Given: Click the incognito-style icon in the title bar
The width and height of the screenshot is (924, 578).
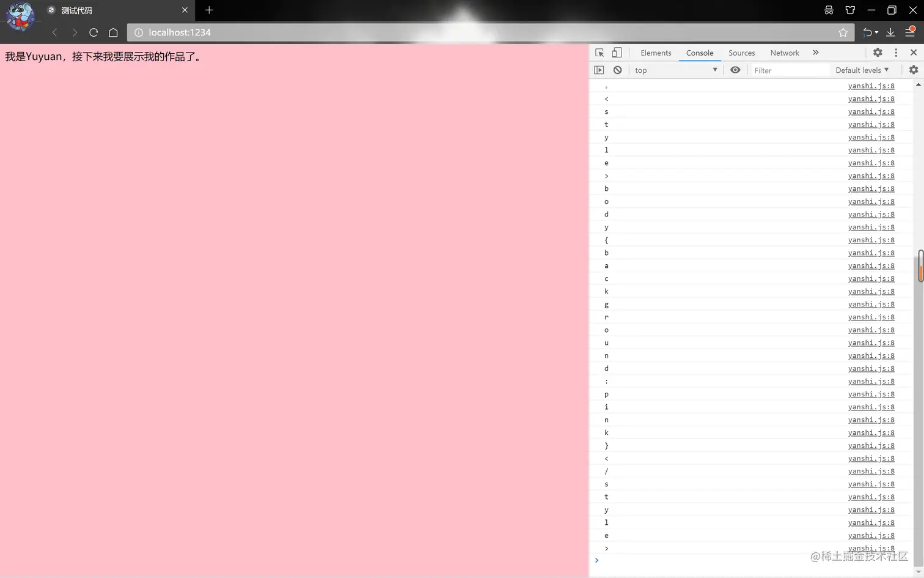Looking at the screenshot, I should [829, 10].
